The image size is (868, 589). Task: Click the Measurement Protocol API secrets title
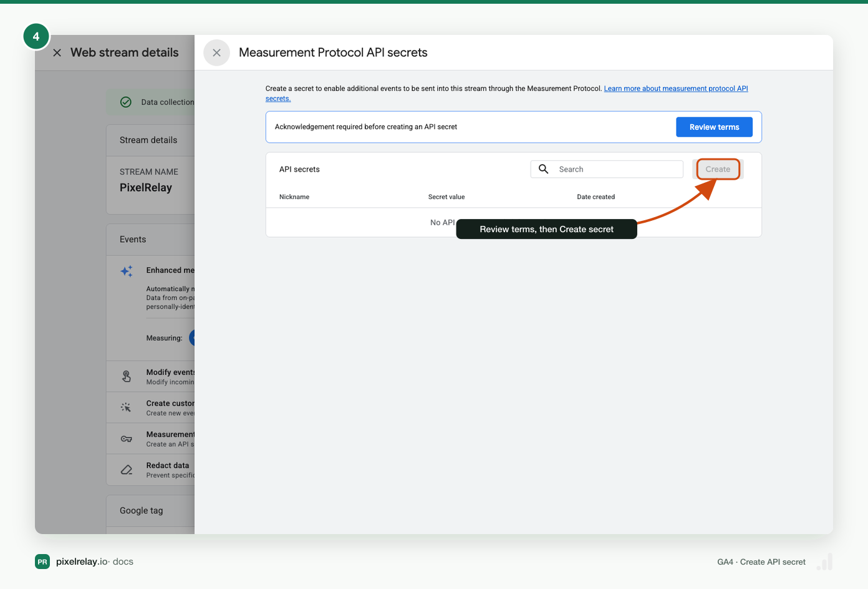[x=333, y=53]
